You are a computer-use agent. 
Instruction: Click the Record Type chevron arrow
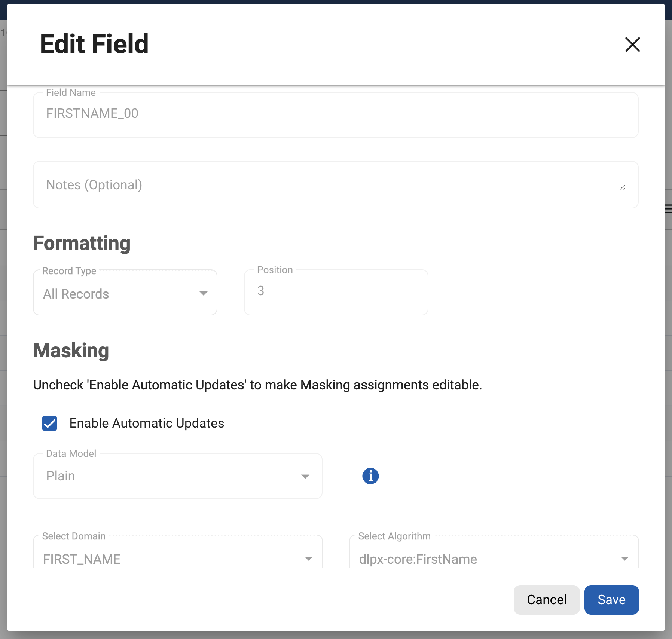204,293
